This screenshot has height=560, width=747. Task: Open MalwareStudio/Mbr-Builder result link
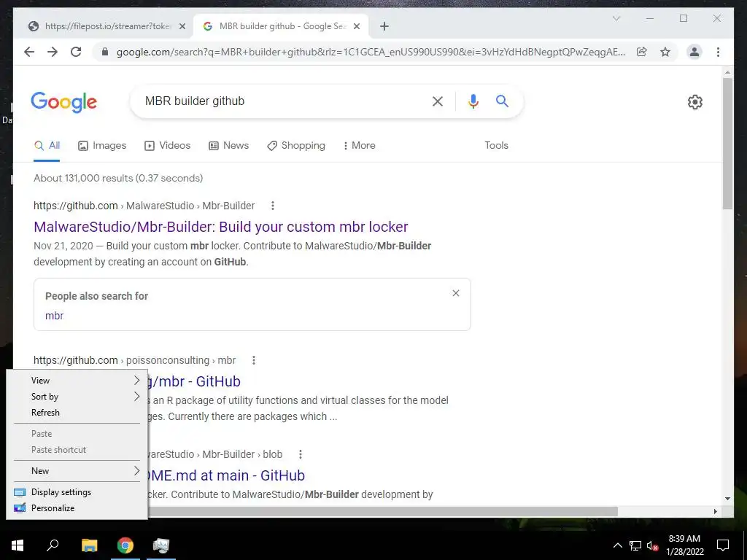(221, 227)
